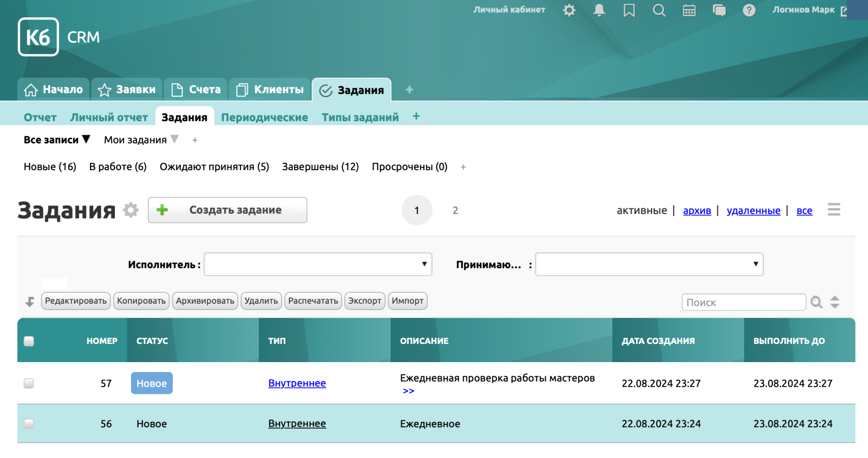
Task: Open the Периодические subtab
Action: pyautogui.click(x=264, y=117)
